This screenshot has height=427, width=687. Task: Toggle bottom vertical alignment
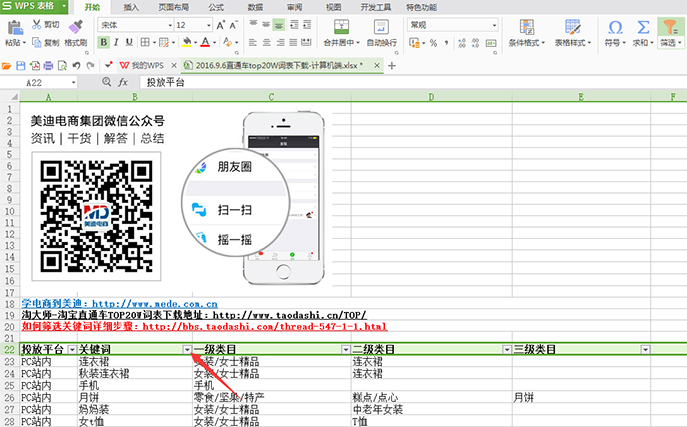(279, 25)
